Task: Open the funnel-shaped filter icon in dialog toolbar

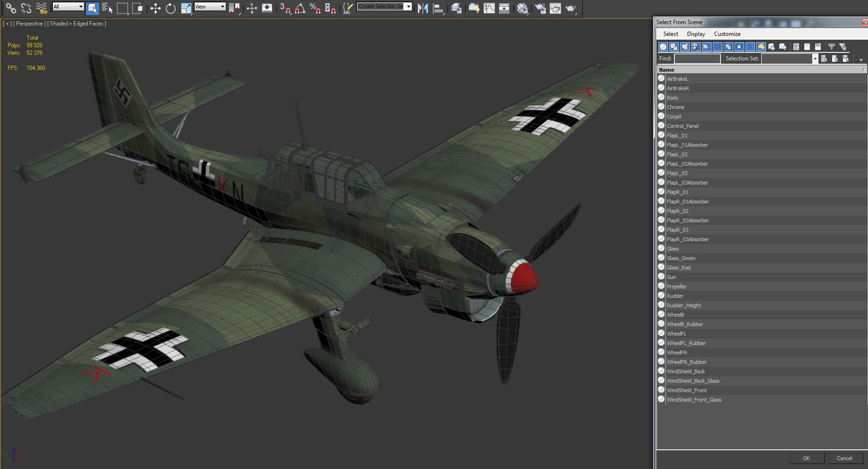Action: click(831, 47)
